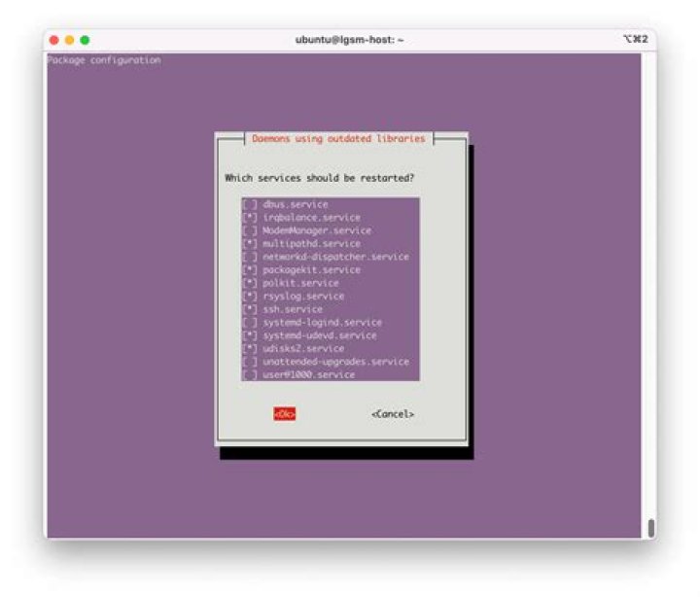
Task: Click the ubuntu@lgsm-host window title
Action: [x=350, y=40]
